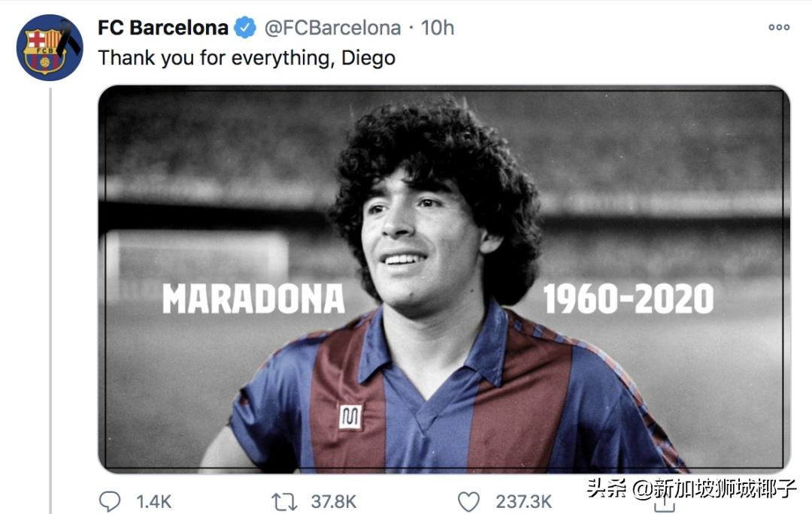Retweet using the arrows icon
This screenshot has width=812, height=514.
point(284,501)
